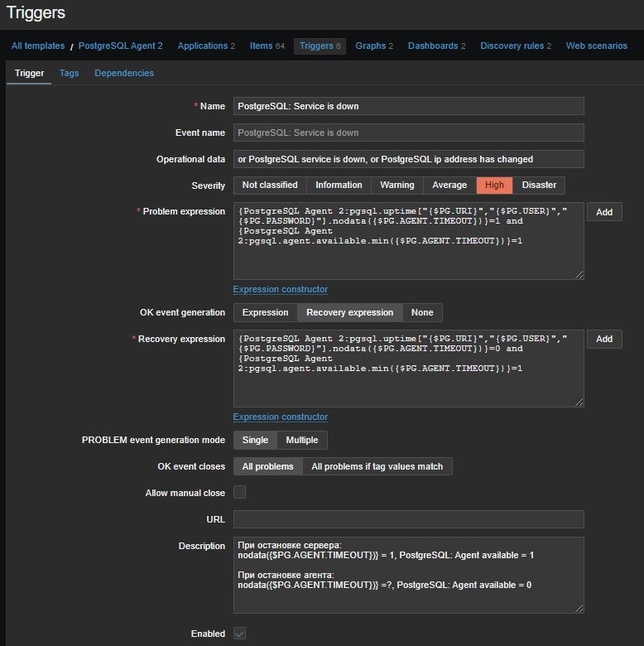644x646 pixels.
Task: Set severity to Information
Action: pos(339,185)
